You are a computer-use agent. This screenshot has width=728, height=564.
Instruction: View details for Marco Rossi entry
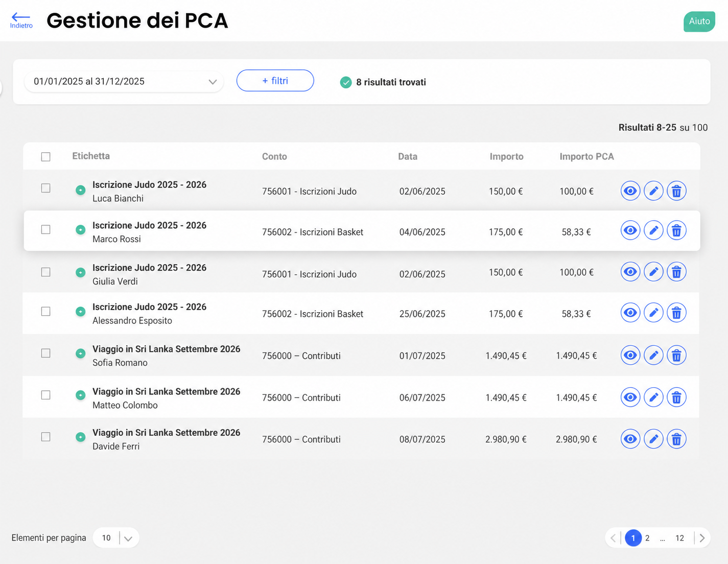pyautogui.click(x=630, y=230)
